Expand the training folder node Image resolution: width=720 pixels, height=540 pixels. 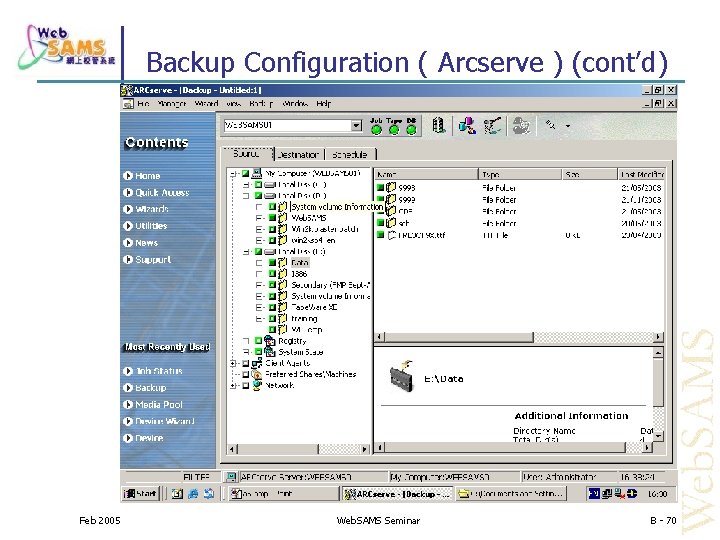tap(259, 318)
